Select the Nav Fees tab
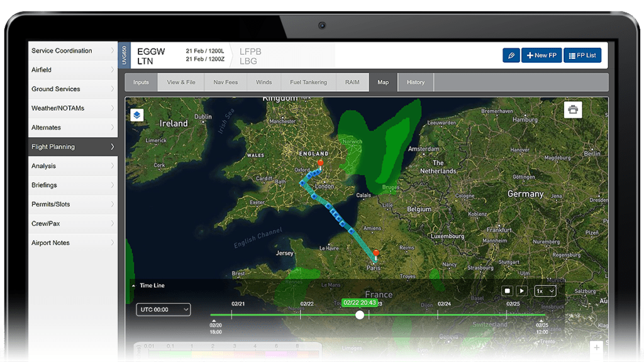This screenshot has height=362, width=644. click(x=225, y=82)
